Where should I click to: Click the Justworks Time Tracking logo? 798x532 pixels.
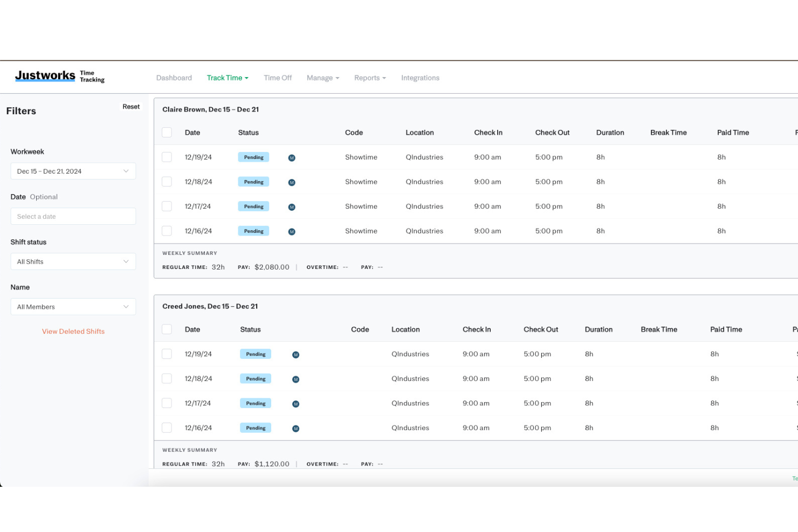(x=59, y=75)
